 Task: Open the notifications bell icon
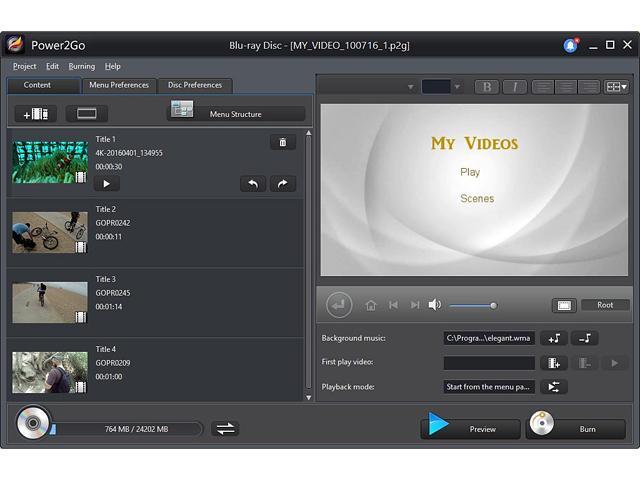pyautogui.click(x=570, y=45)
